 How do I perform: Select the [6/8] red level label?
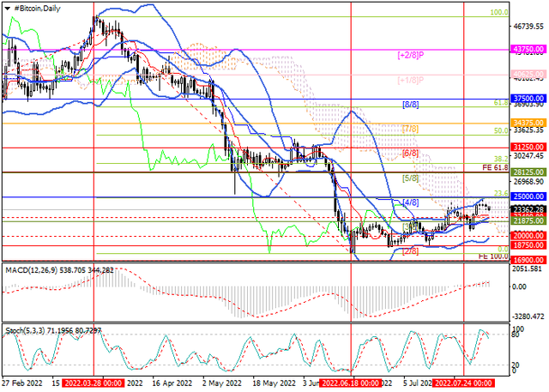[410, 153]
